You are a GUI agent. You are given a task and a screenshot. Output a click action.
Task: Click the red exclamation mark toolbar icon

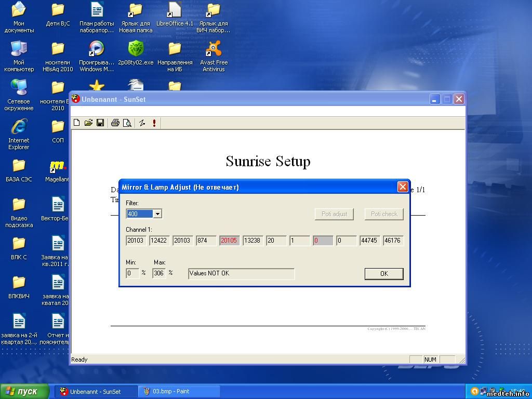[x=154, y=123]
